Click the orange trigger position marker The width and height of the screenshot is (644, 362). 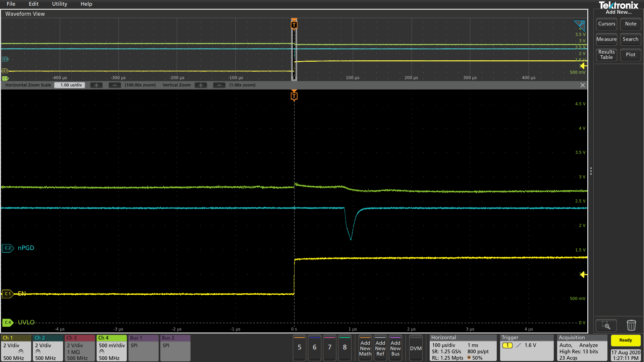(294, 96)
